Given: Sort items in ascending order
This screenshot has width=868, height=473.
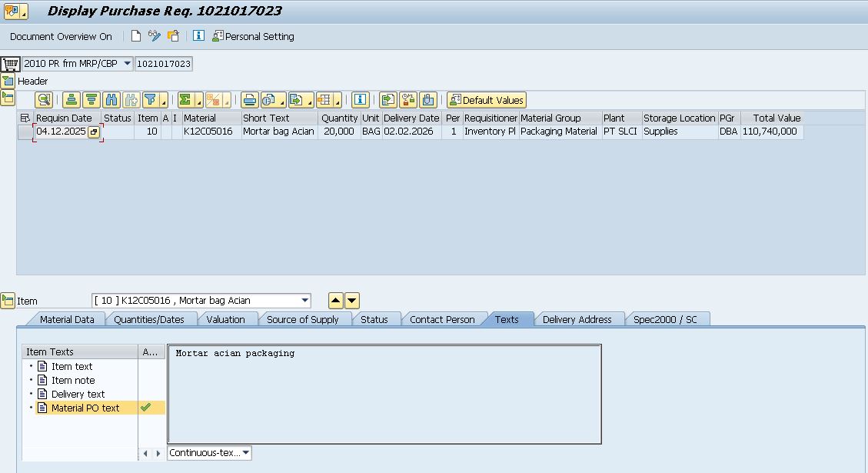Looking at the screenshot, I should click(72, 100).
